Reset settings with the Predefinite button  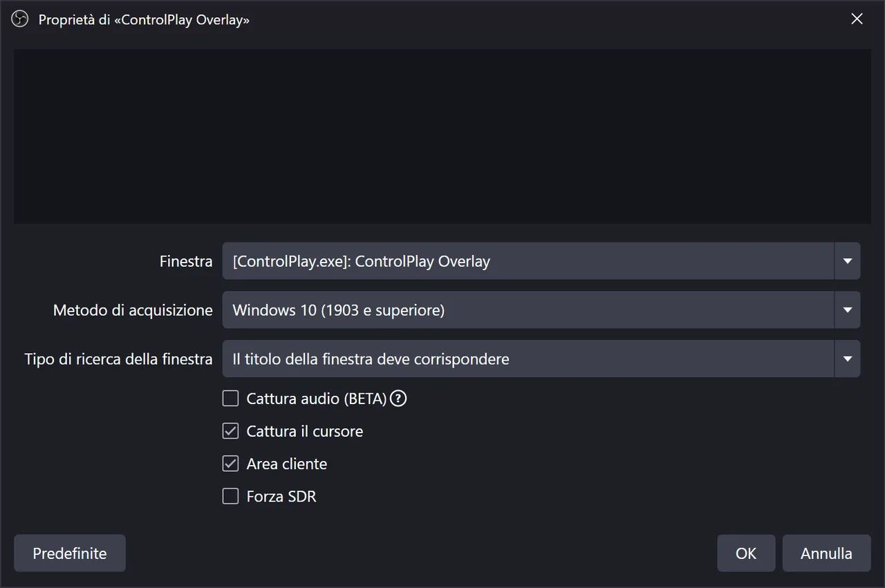pos(70,553)
